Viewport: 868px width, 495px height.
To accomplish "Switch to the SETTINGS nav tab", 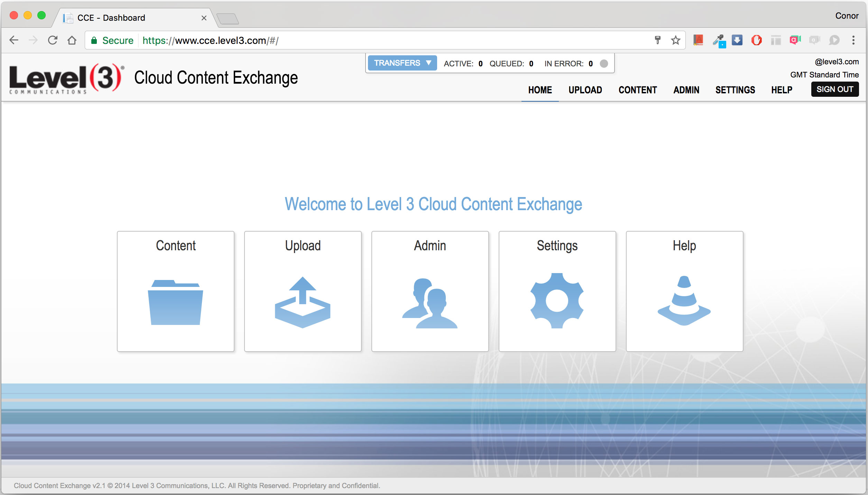I will point(735,90).
